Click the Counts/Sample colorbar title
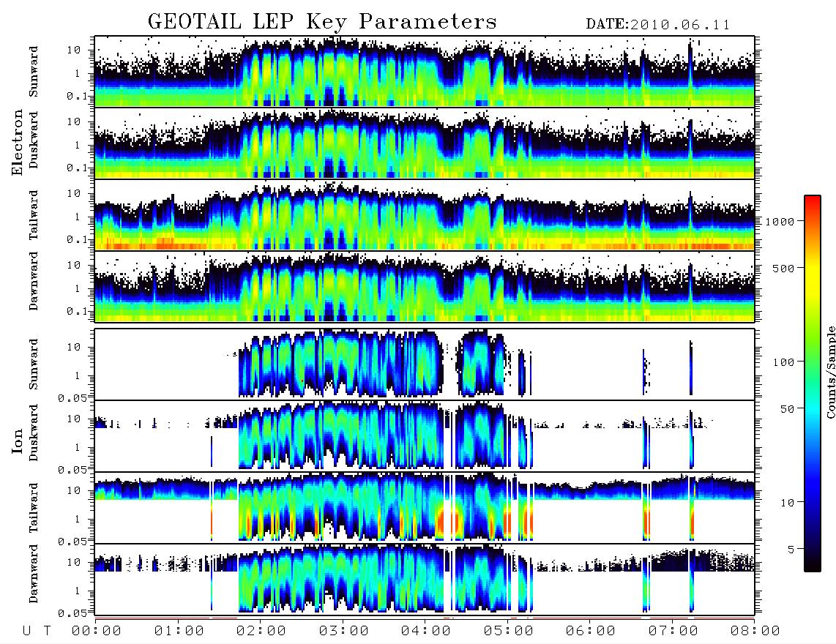This screenshot has width=836, height=644. click(x=830, y=372)
